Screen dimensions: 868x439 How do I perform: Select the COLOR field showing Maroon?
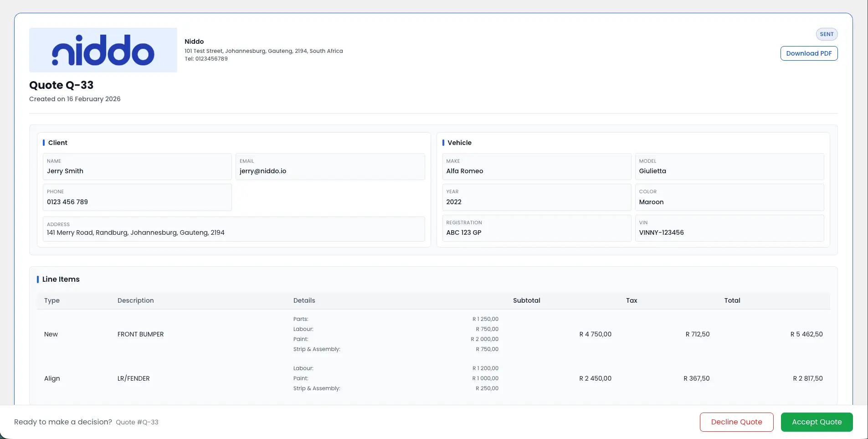729,197
